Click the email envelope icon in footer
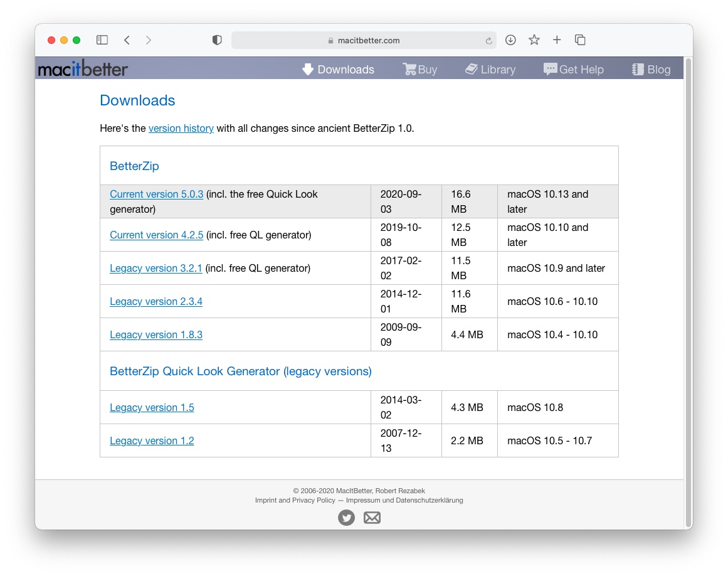The width and height of the screenshot is (728, 576). pos(372,518)
